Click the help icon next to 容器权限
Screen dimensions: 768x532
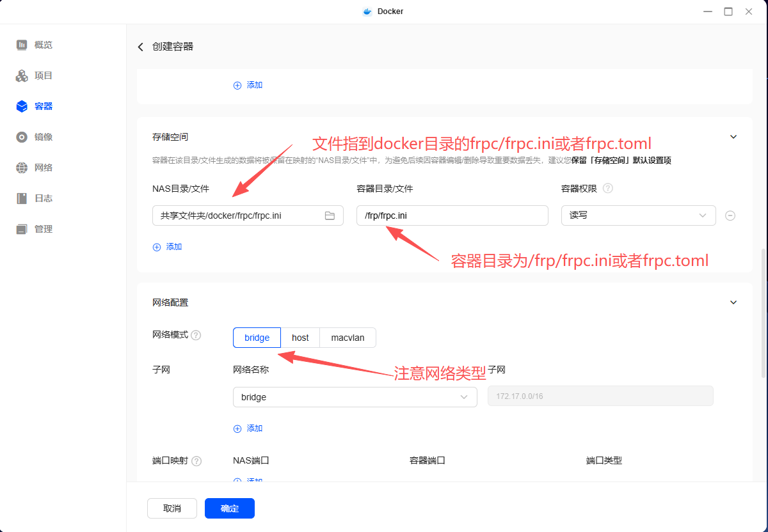[x=608, y=189]
